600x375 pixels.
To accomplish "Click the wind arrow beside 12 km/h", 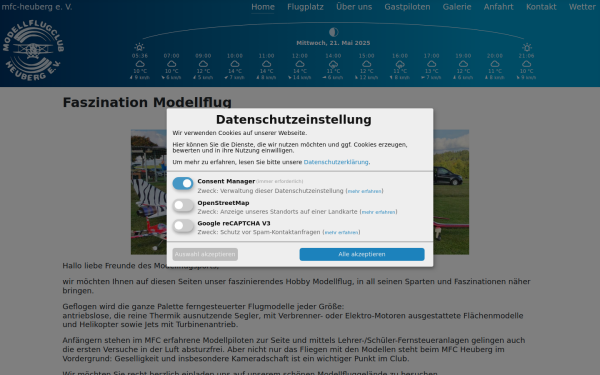I will 356,78.
